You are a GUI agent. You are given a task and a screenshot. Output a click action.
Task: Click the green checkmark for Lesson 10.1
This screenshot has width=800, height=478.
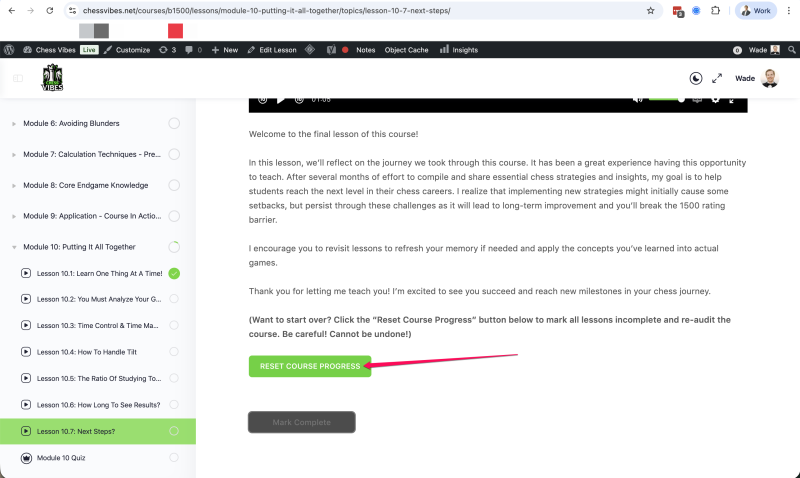[174, 273]
